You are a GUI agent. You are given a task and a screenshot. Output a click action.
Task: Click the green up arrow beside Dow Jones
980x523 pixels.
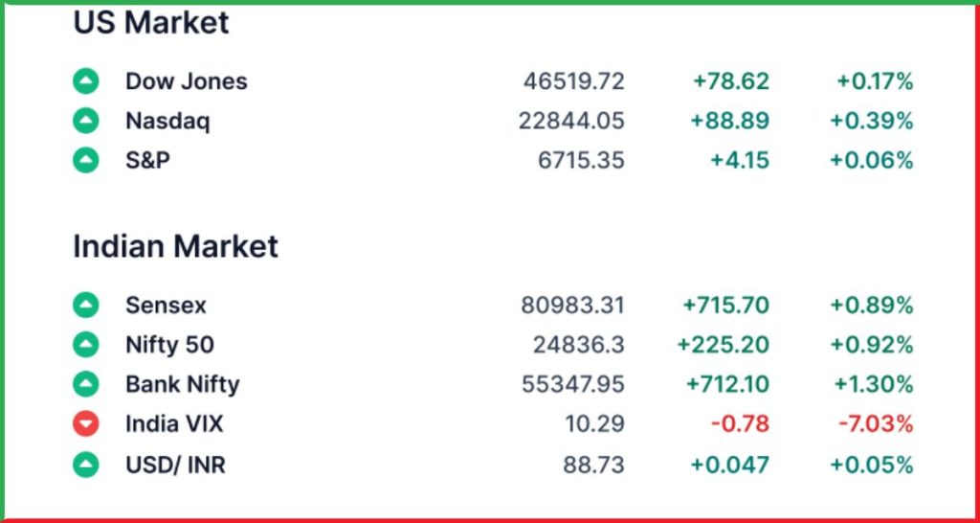[86, 81]
